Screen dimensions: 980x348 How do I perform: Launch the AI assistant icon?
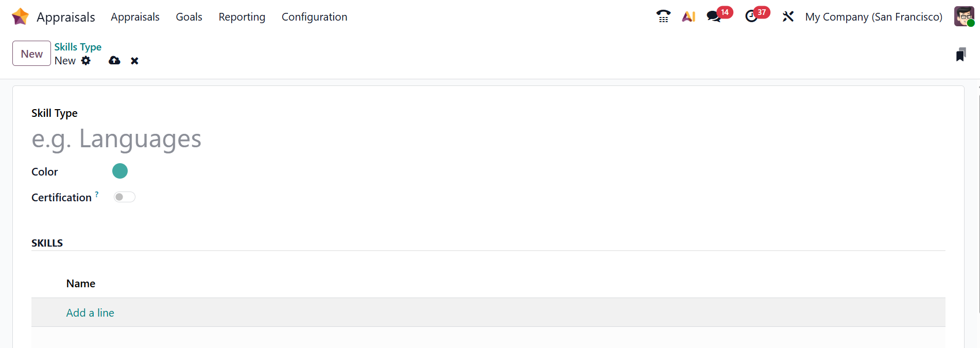[689, 16]
